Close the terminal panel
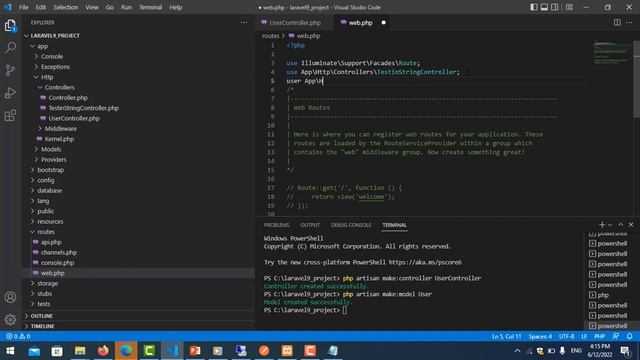The image size is (640, 360). click(x=631, y=225)
